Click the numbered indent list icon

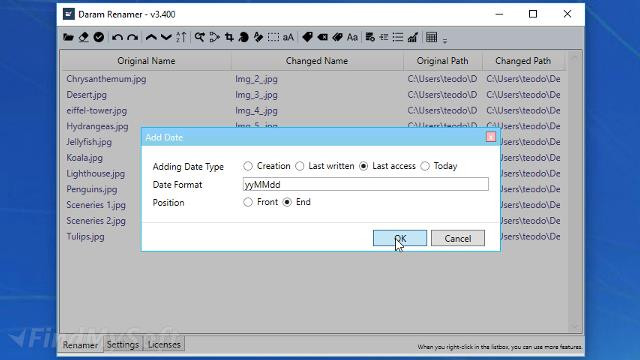click(384, 38)
